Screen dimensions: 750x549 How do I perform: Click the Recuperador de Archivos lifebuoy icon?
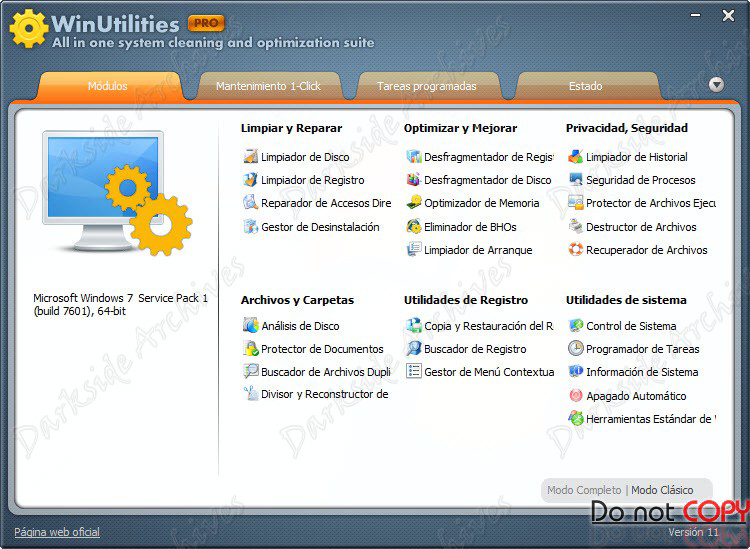click(576, 249)
